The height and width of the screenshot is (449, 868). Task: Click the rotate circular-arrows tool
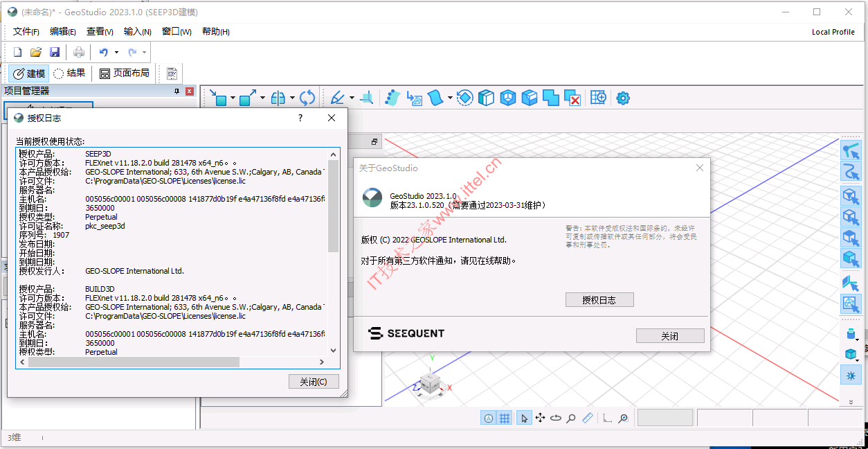[x=307, y=98]
